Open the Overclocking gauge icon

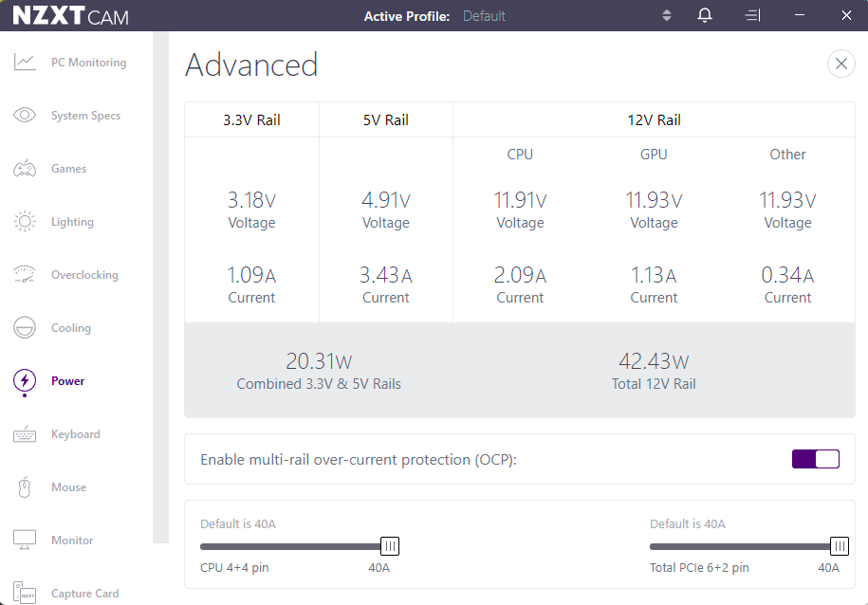pos(25,275)
